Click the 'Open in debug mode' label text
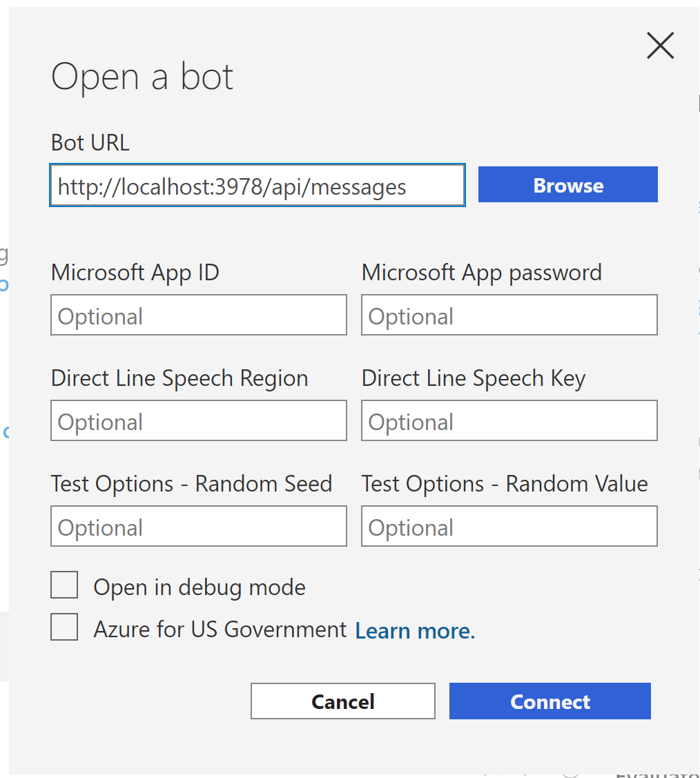The image size is (700, 778). [x=200, y=587]
